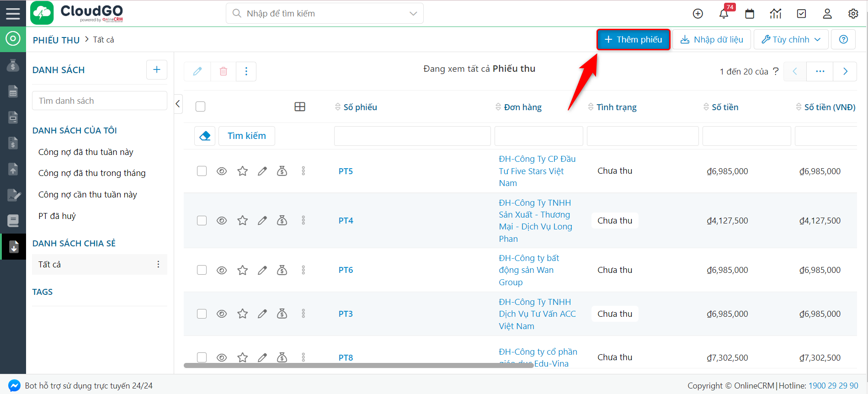Viewport: 868px width, 394px height.
Task: Tick the checkbox for PT5 row
Action: tap(202, 171)
